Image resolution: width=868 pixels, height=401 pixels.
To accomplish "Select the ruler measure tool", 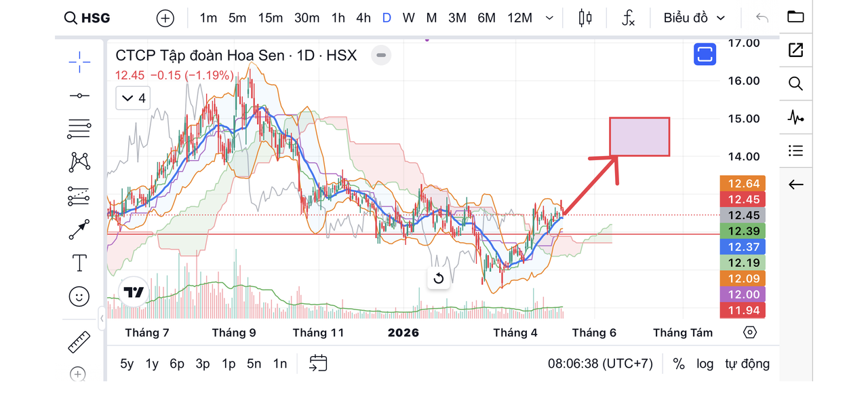I will click(x=79, y=341).
